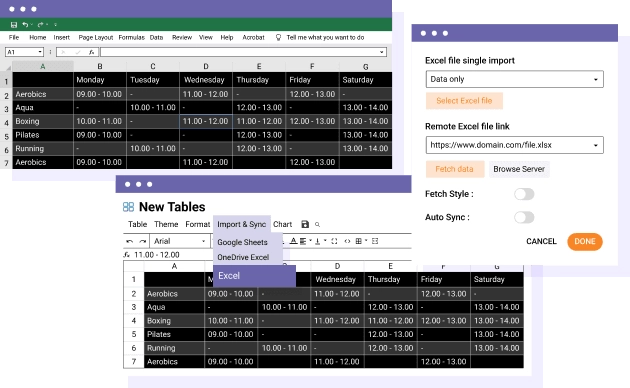Open the View ribbon tab
The height and width of the screenshot is (388, 630).
click(x=206, y=37)
